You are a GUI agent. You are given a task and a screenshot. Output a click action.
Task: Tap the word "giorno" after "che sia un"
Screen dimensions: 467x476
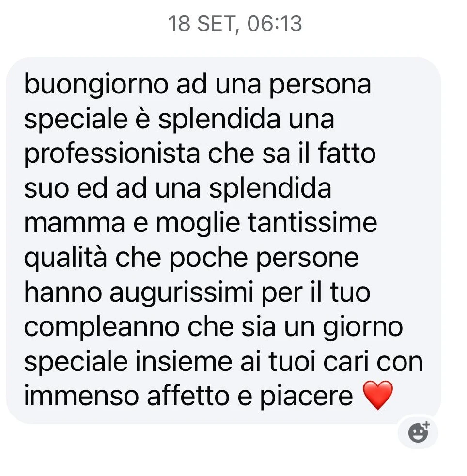pos(363,328)
